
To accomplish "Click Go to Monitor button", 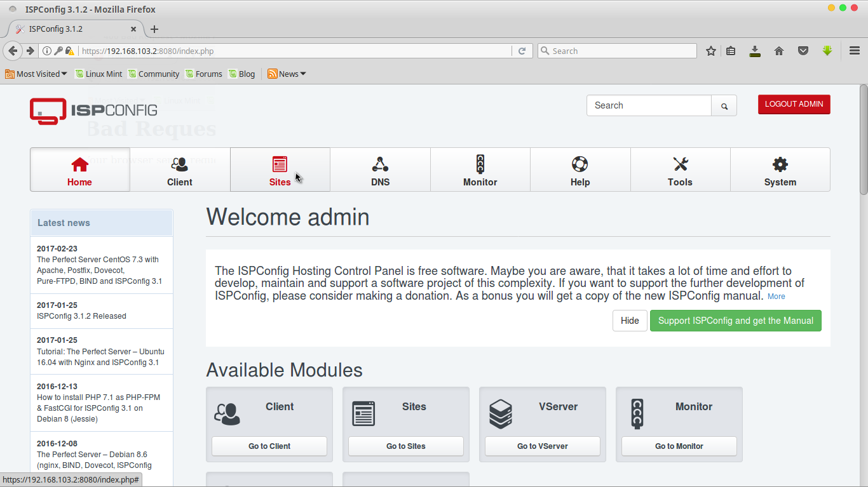I will coord(679,446).
